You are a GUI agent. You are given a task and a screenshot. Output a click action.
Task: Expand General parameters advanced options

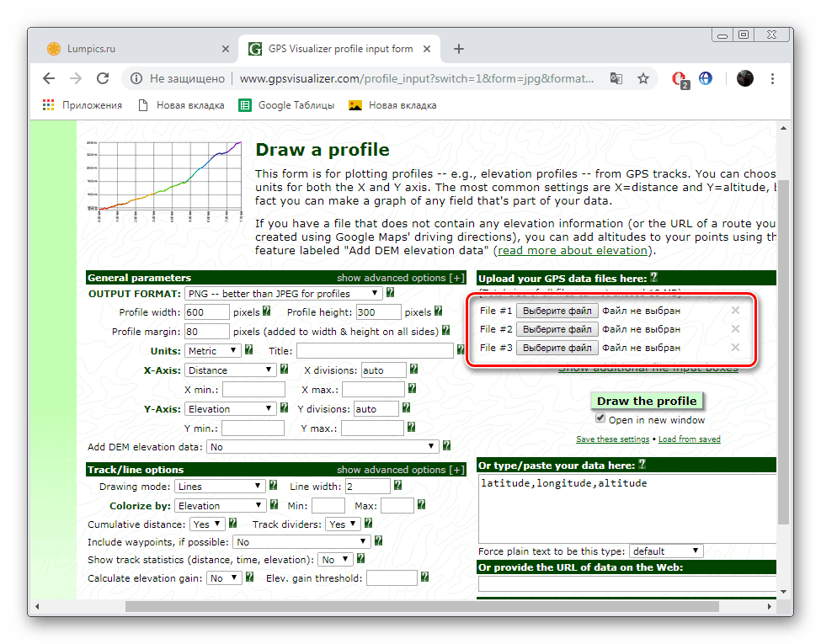(401, 278)
